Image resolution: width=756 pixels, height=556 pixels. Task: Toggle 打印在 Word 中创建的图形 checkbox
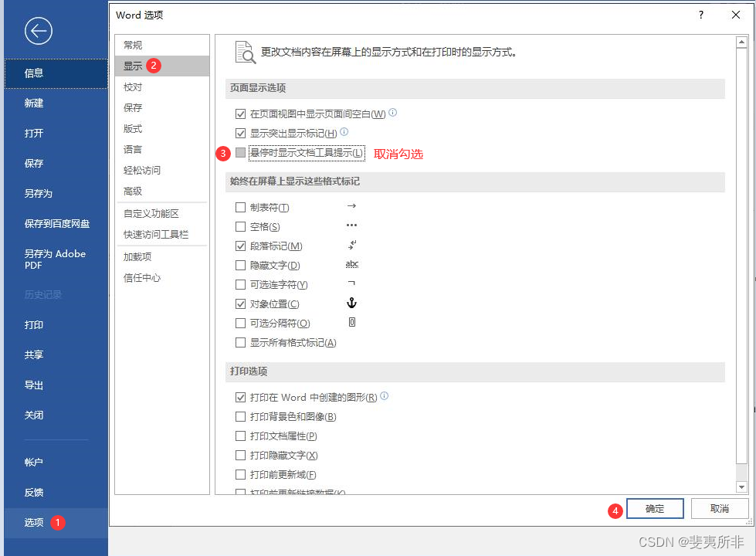240,398
